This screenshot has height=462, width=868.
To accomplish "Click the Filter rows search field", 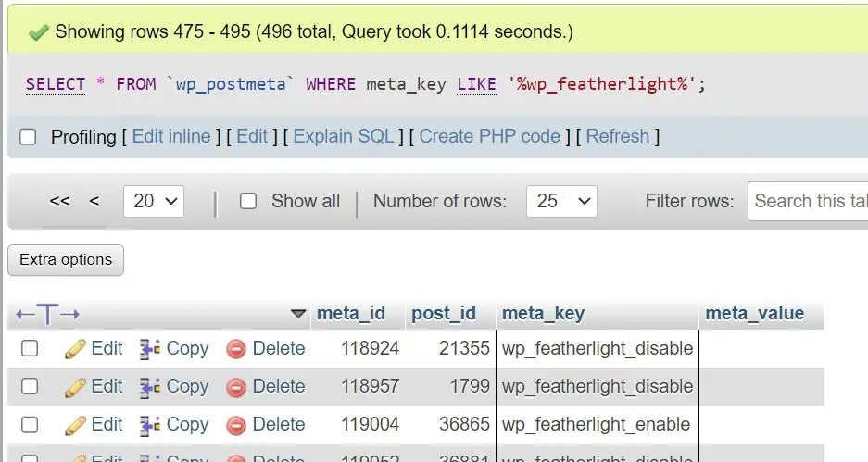I will tap(808, 201).
